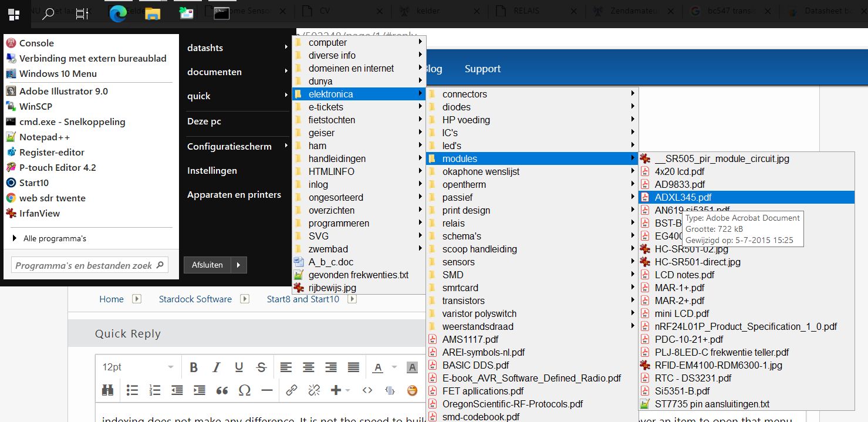Insert special character using Omega icon
Screen dimensions: 868x422
click(245, 390)
